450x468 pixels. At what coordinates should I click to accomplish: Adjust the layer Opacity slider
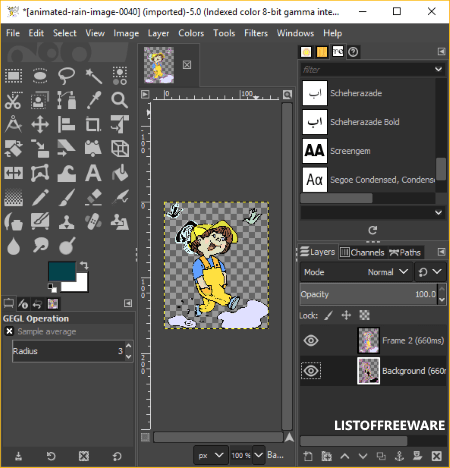coord(368,294)
